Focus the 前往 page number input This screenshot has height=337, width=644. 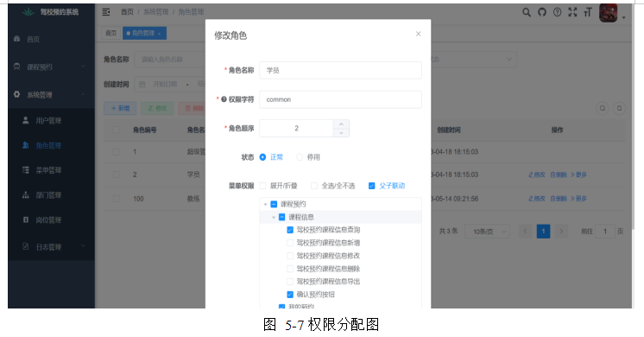pos(605,232)
